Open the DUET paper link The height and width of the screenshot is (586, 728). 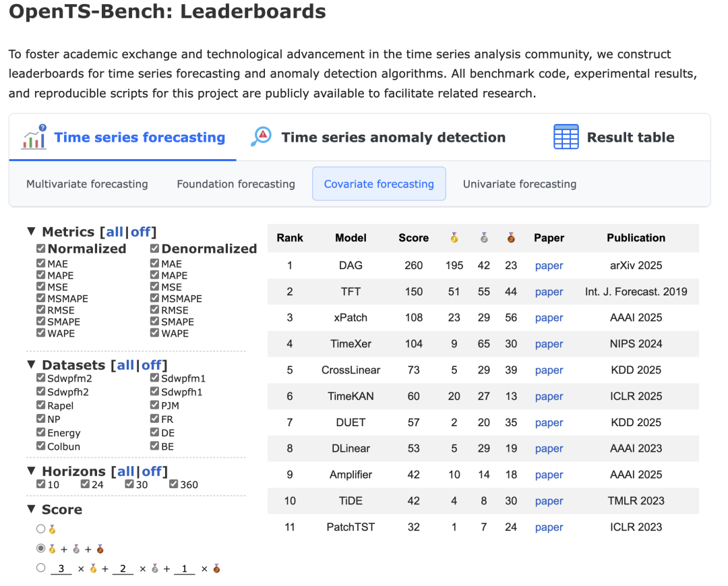click(549, 423)
